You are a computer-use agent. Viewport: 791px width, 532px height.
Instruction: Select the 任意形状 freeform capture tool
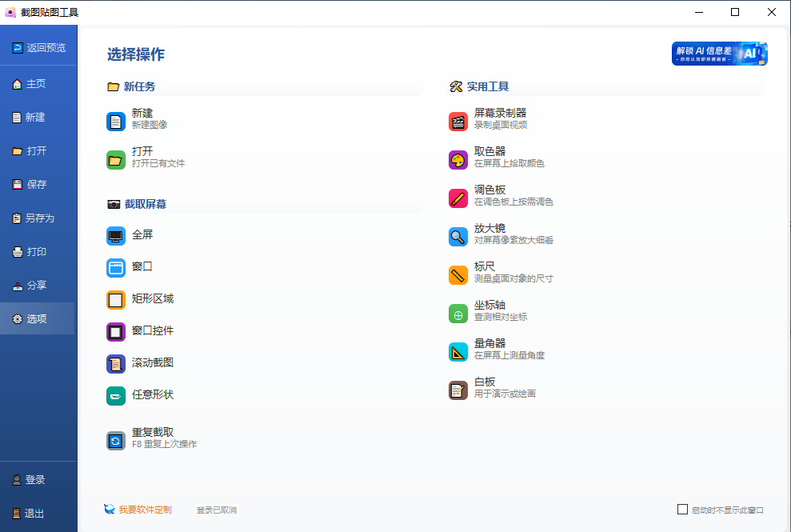click(154, 394)
